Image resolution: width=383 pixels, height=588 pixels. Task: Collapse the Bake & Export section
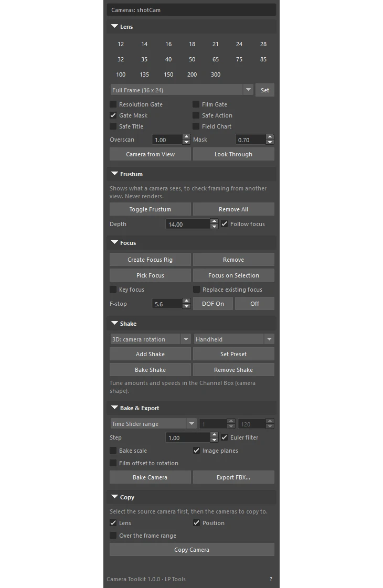(115, 408)
